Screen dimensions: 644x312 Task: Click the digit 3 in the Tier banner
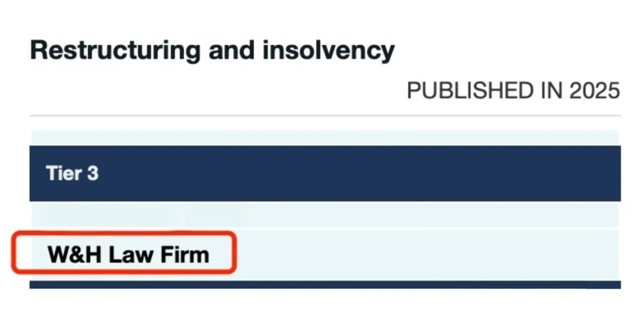tap(93, 173)
